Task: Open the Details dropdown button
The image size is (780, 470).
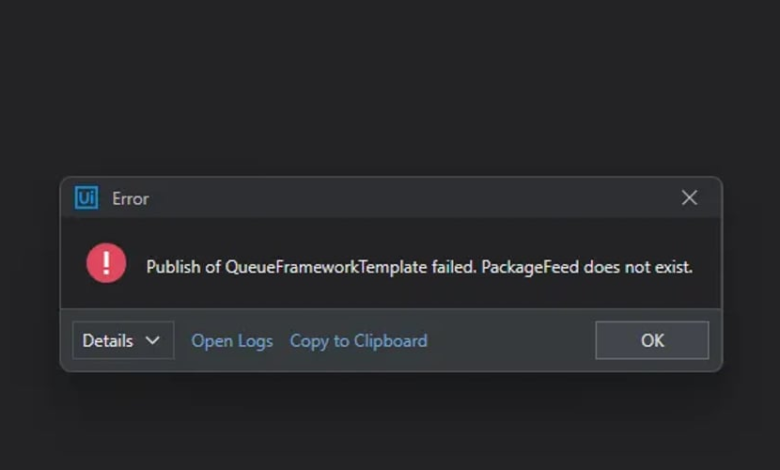Action: click(x=123, y=340)
